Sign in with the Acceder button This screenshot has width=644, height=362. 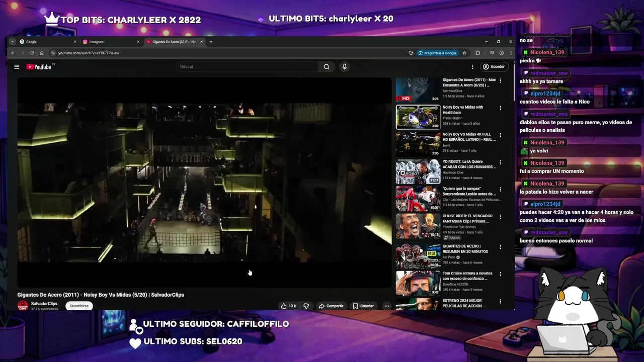point(494,67)
